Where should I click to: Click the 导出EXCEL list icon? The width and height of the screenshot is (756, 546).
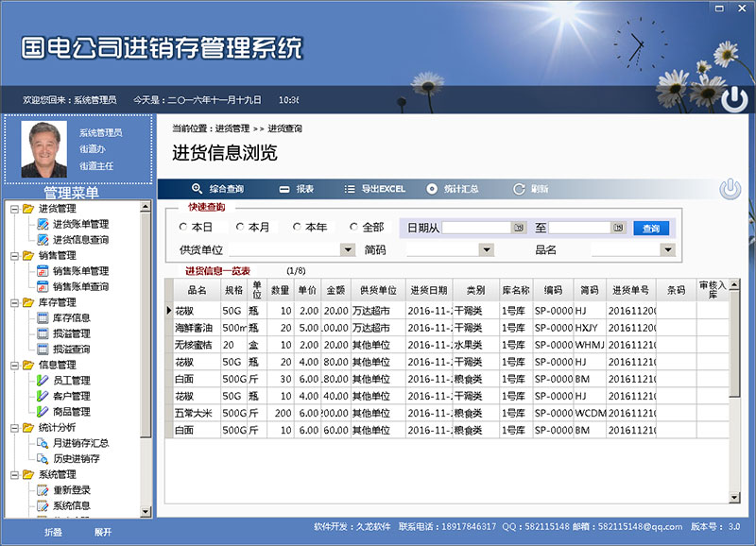pyautogui.click(x=350, y=189)
